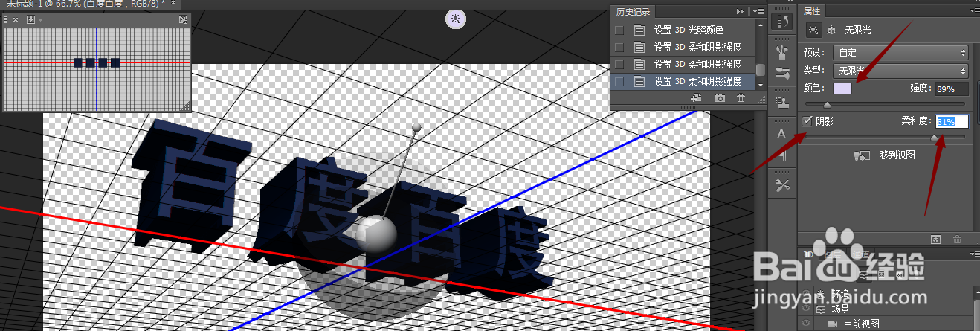This screenshot has width=980, height=331.
Task: Click the 柔和度 softness slider handle
Action: [x=935, y=137]
